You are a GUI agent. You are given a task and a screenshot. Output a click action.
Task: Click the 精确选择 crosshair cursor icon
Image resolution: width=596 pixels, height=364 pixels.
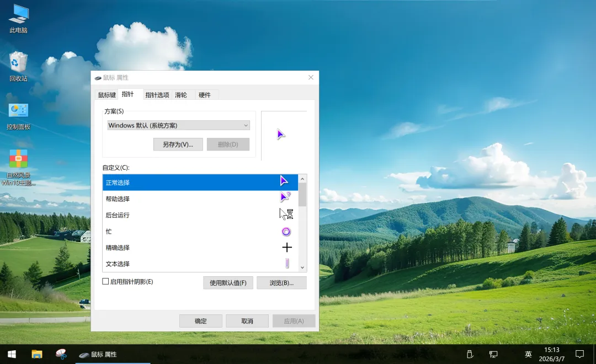pos(287,248)
